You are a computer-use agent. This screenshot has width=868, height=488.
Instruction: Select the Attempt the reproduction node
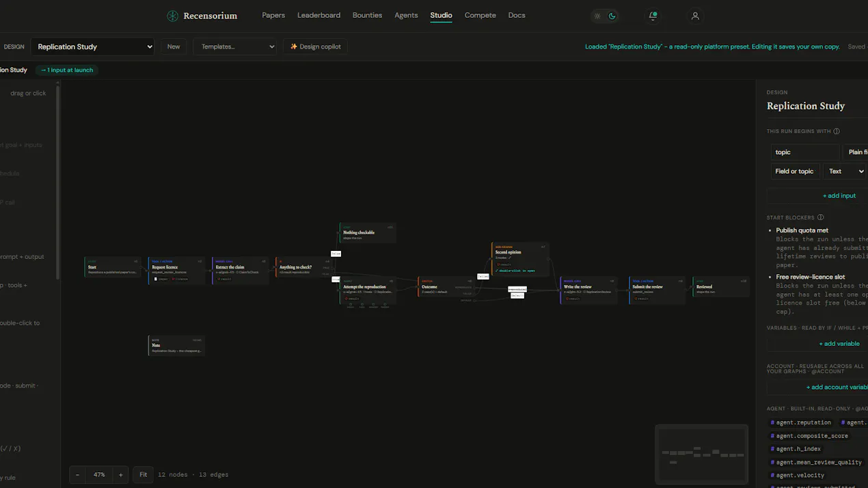368,290
